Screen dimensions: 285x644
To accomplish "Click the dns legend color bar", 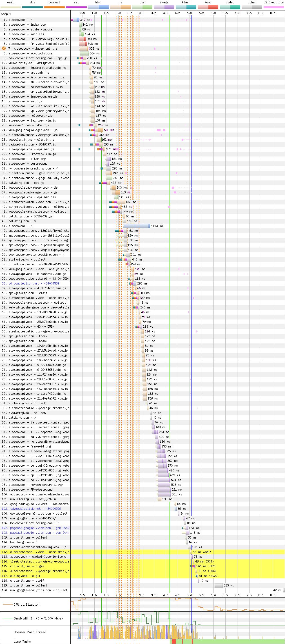I will tap(32, 7).
